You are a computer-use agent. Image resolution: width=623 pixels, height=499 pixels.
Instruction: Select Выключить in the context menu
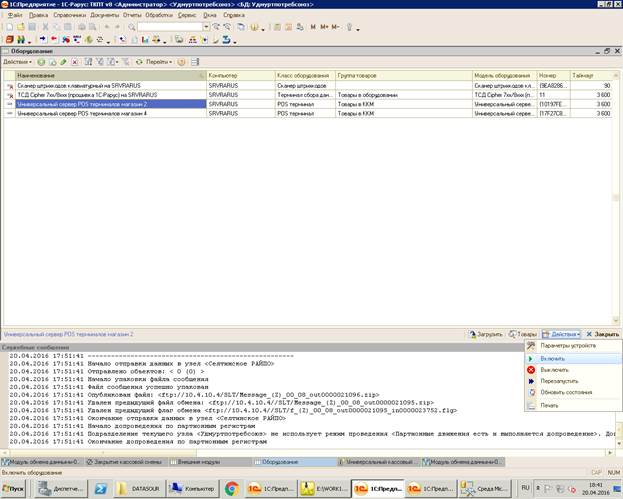(573, 370)
